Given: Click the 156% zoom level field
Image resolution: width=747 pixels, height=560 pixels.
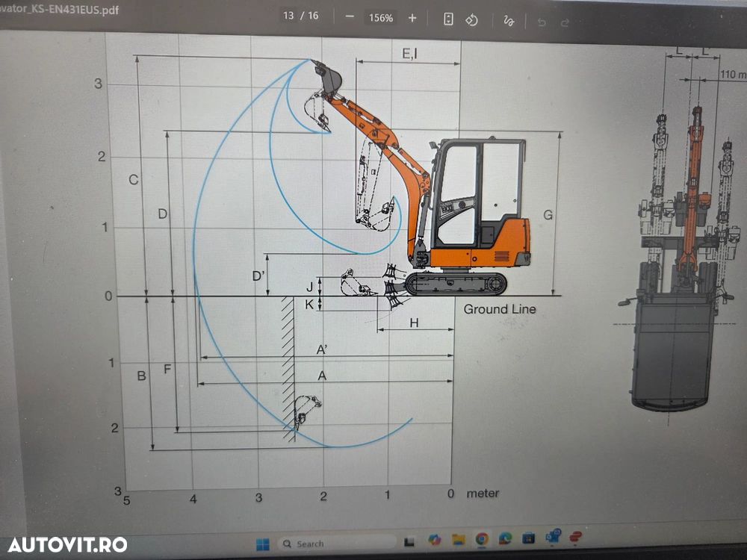Looking at the screenshot, I should (x=381, y=18).
